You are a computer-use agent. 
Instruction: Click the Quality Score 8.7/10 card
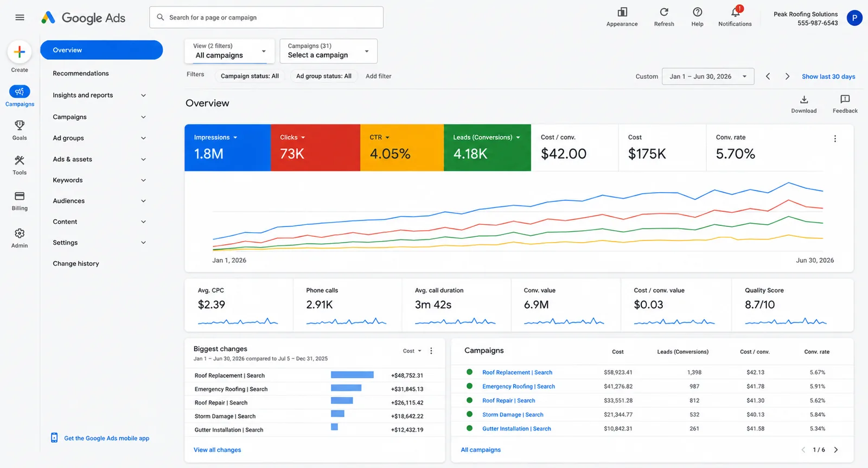coord(792,305)
